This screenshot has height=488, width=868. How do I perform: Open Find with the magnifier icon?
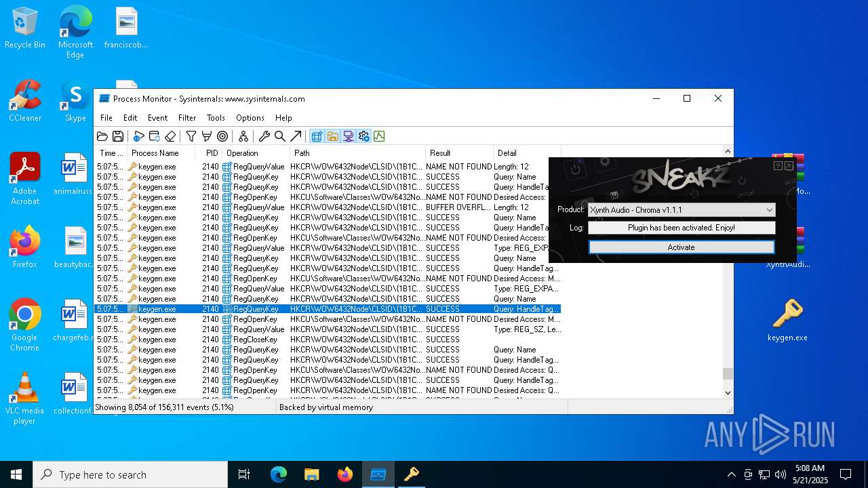[280, 136]
